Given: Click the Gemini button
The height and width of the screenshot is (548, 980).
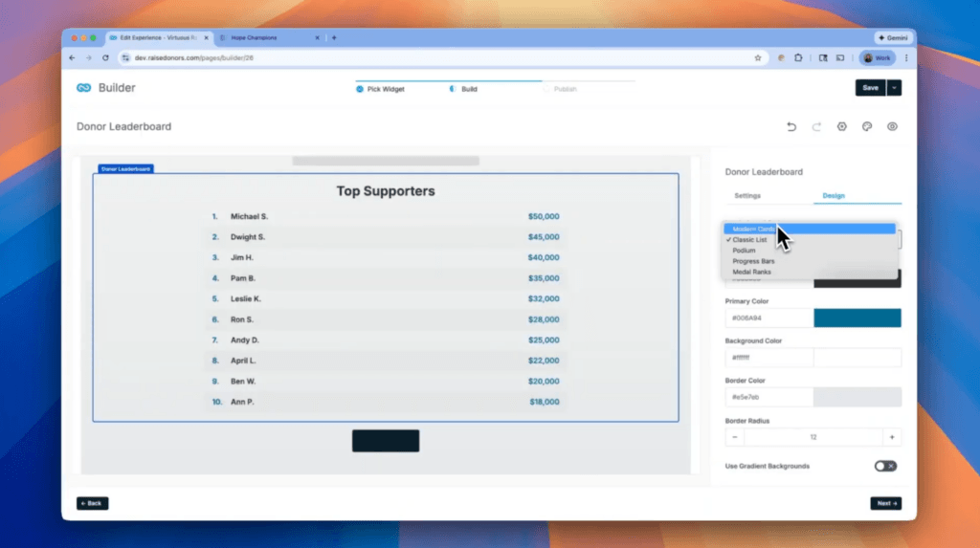Looking at the screenshot, I should pos(893,37).
